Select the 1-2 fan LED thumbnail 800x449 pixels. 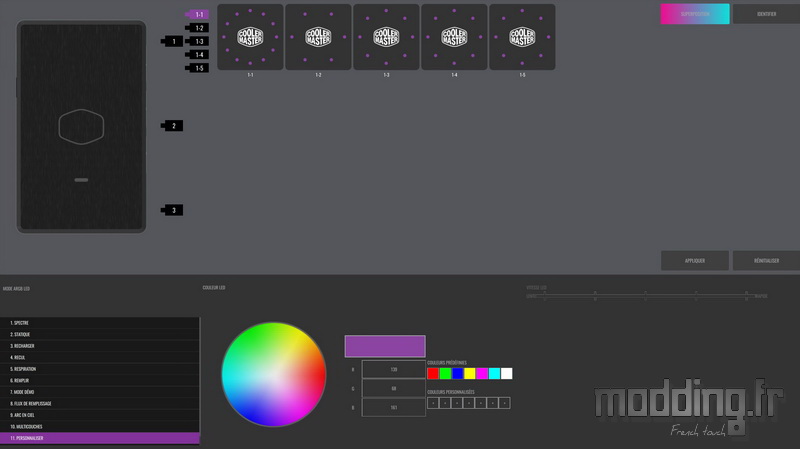[318, 37]
